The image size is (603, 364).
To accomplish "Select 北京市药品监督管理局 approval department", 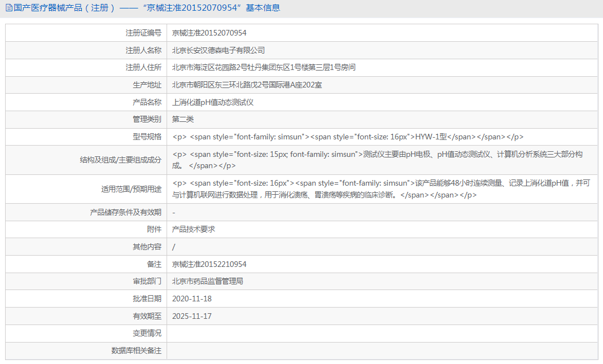I will pos(208,282).
